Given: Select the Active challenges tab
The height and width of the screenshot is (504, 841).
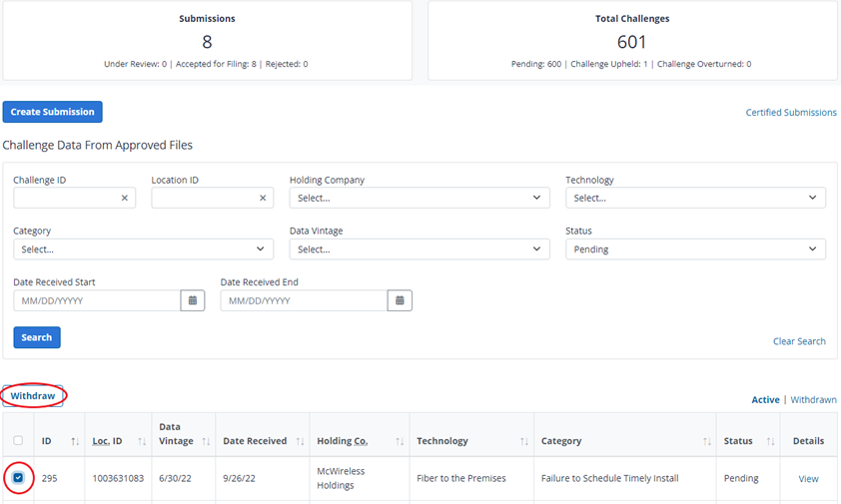Looking at the screenshot, I should [x=765, y=399].
